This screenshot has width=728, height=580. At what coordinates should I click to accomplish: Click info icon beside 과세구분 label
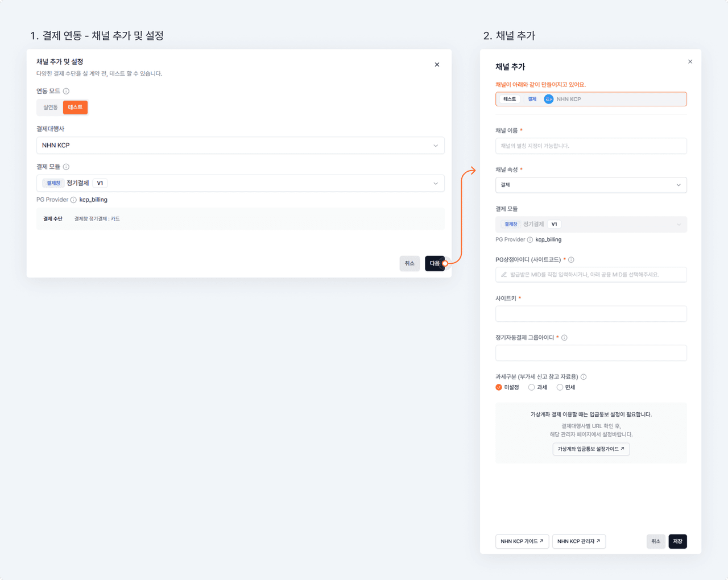click(x=584, y=377)
